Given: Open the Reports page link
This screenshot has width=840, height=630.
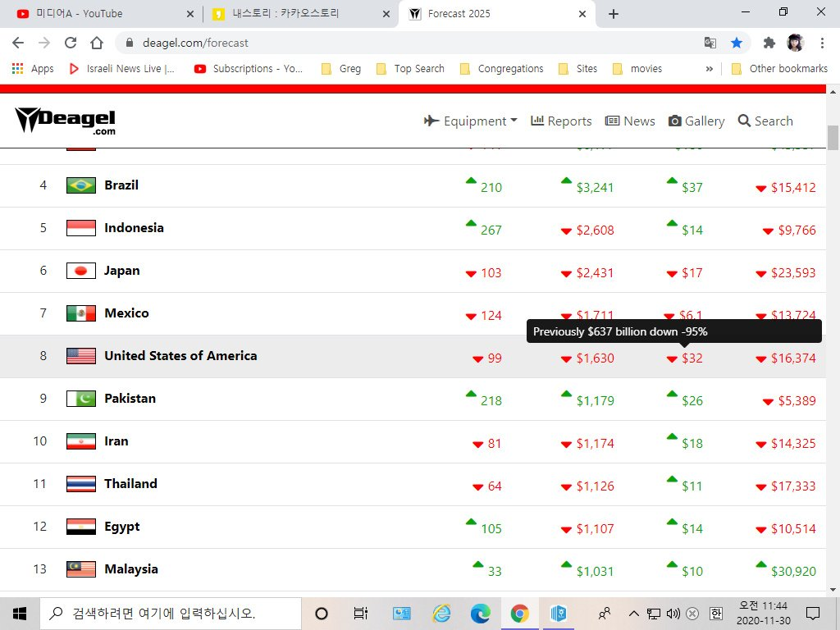Looking at the screenshot, I should (561, 121).
